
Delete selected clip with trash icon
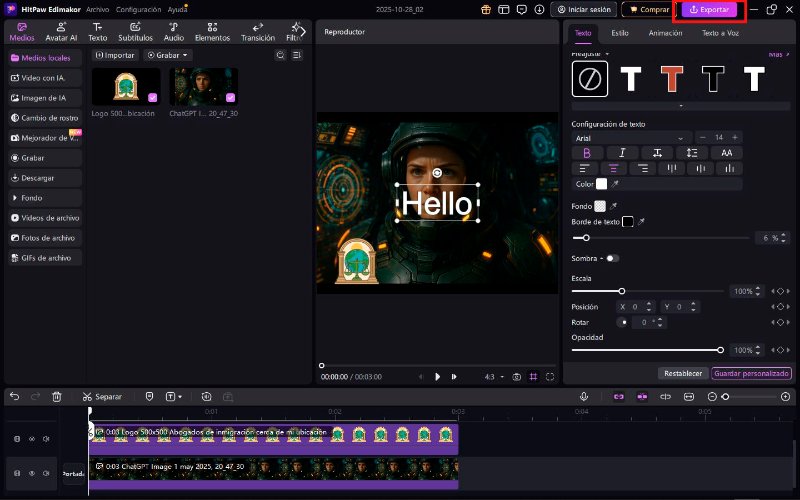57,396
